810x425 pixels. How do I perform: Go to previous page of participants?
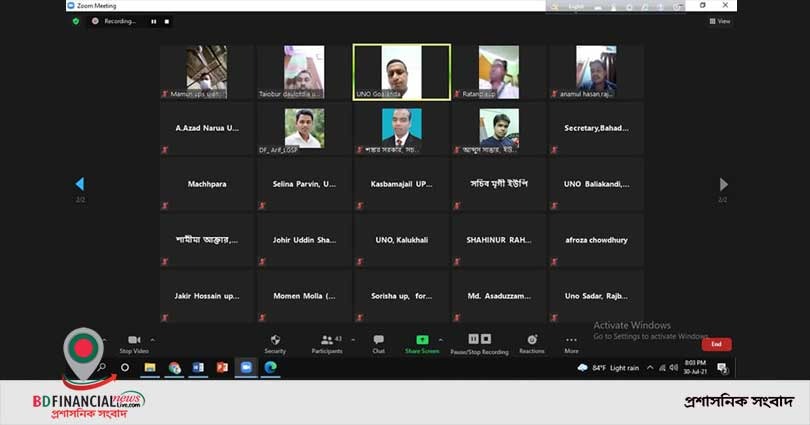click(x=80, y=184)
